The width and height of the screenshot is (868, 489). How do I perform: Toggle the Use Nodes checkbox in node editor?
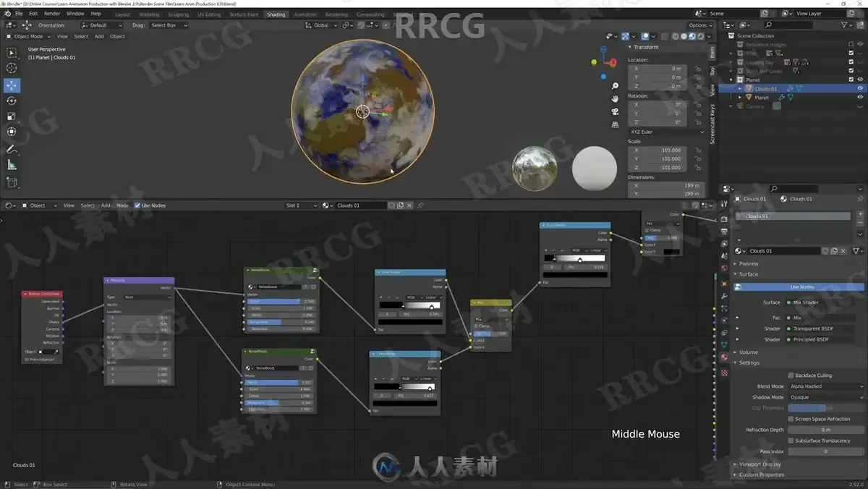tap(137, 205)
